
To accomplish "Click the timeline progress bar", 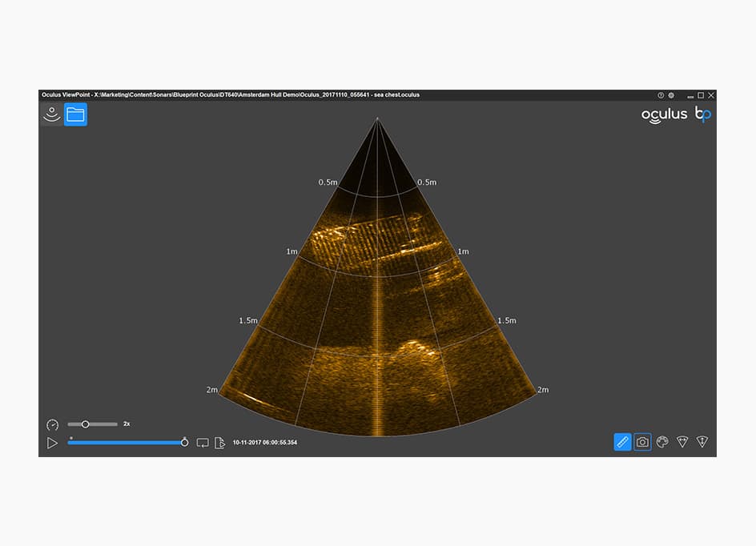I will point(128,441).
